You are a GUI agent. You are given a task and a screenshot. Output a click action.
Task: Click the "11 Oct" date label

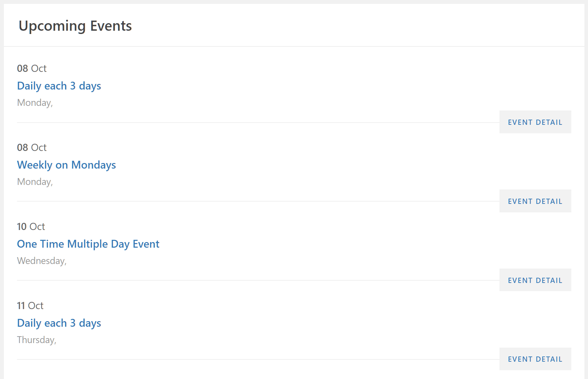click(30, 306)
